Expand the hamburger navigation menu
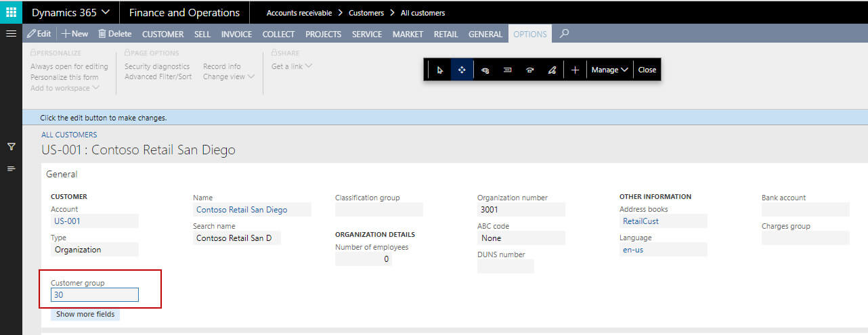Viewport: 868px width, 335px height. (x=11, y=33)
